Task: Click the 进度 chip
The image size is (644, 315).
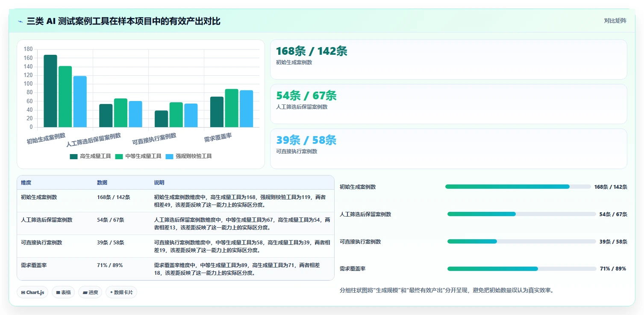Action: coord(90,292)
